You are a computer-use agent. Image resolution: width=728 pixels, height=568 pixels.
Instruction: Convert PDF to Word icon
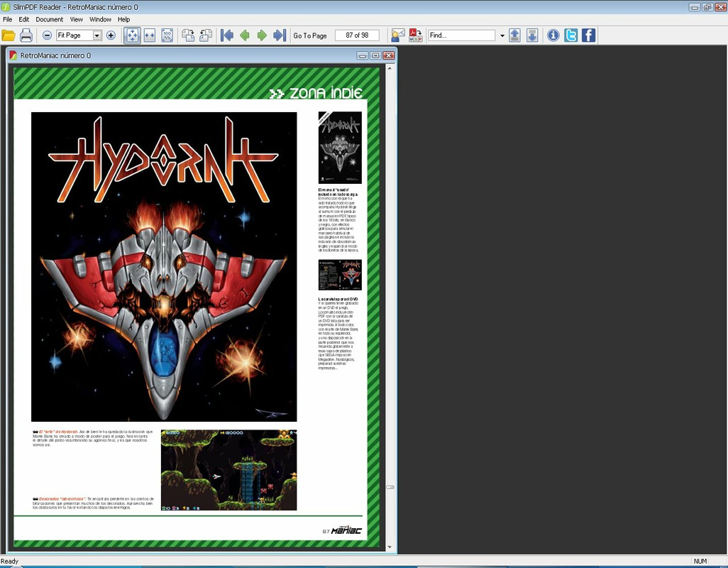click(x=416, y=35)
